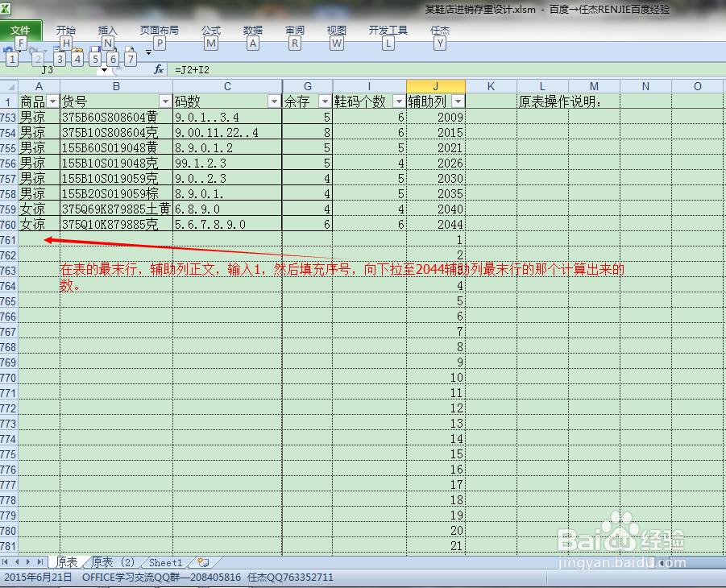726x588 pixels.
Task: Click the select-all corner of the grid
Action: click(x=9, y=86)
